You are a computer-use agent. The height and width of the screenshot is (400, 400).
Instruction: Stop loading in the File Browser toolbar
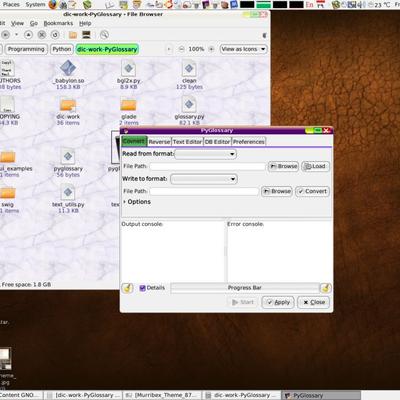point(42,35)
